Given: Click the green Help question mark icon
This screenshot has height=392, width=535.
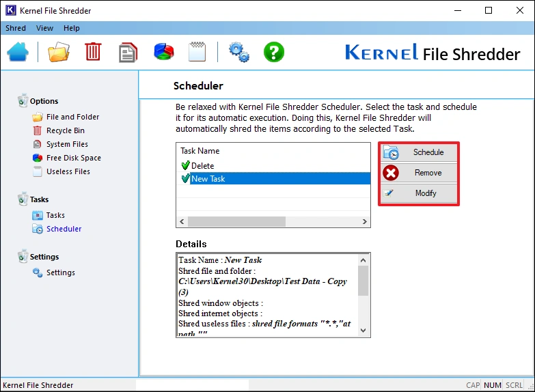Looking at the screenshot, I should click(273, 52).
